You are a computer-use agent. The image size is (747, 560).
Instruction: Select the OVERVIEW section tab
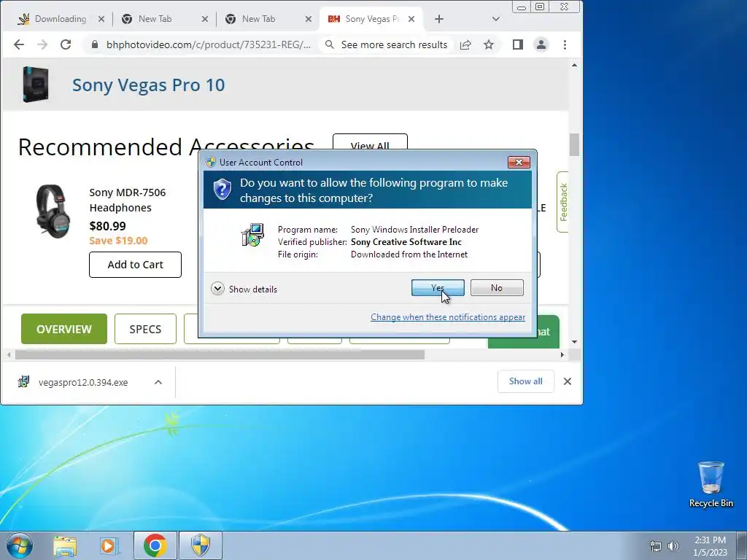tap(64, 329)
